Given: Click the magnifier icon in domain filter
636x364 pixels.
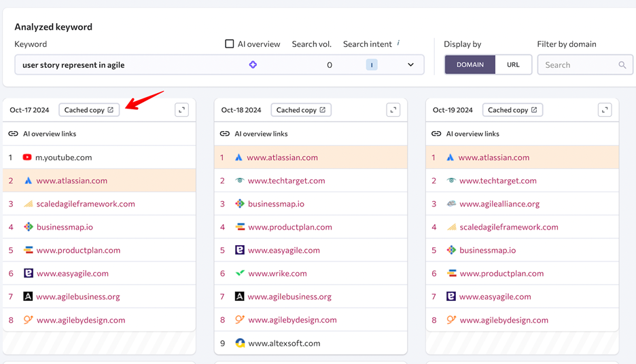Looking at the screenshot, I should 622,65.
